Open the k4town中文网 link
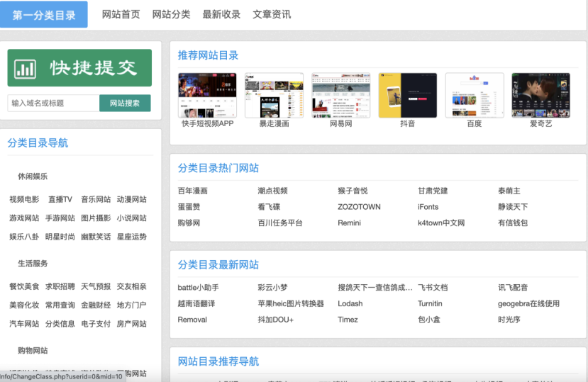 tap(441, 223)
